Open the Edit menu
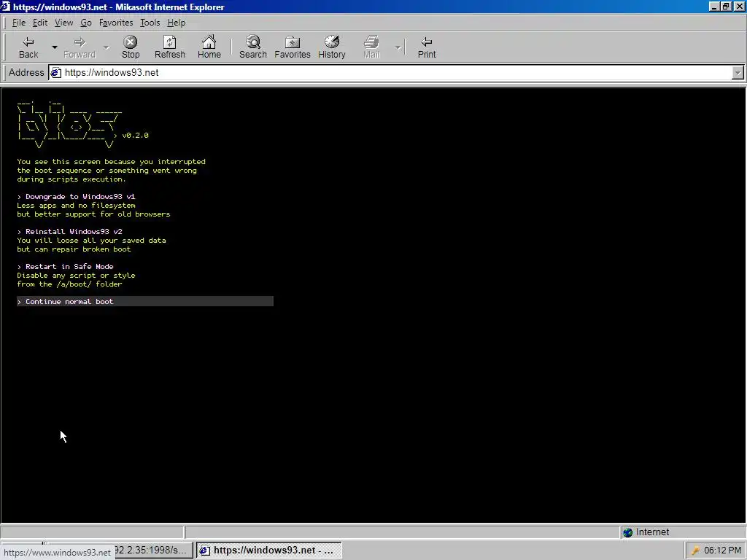The width and height of the screenshot is (747, 560). pyautogui.click(x=40, y=23)
